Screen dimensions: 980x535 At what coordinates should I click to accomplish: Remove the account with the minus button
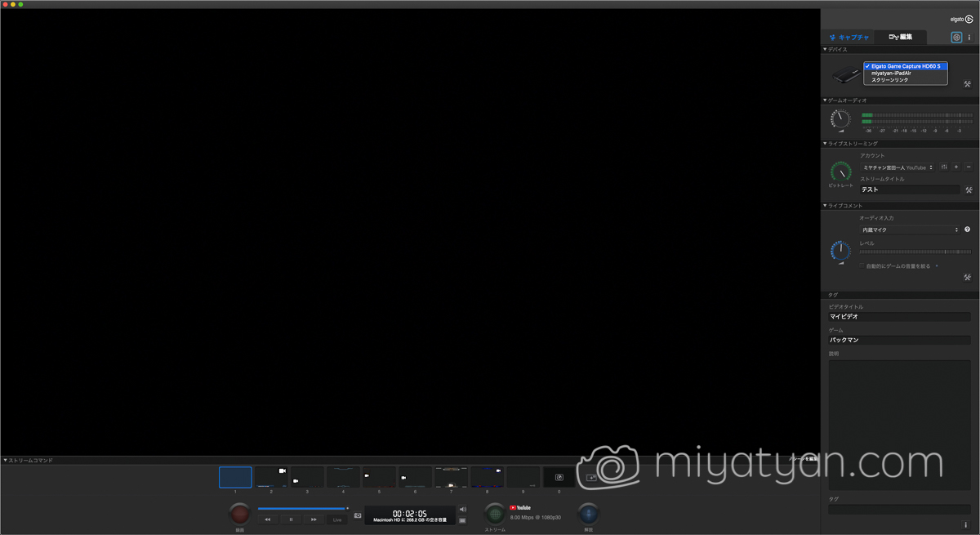[968, 167]
